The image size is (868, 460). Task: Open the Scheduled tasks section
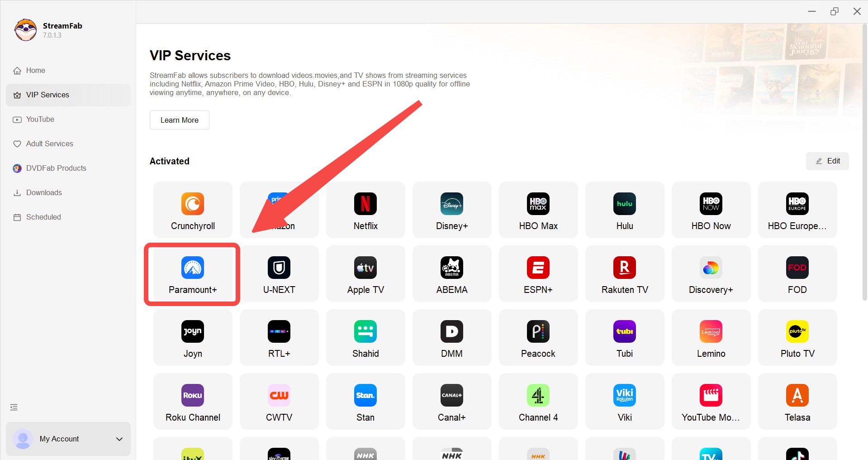[x=43, y=217]
